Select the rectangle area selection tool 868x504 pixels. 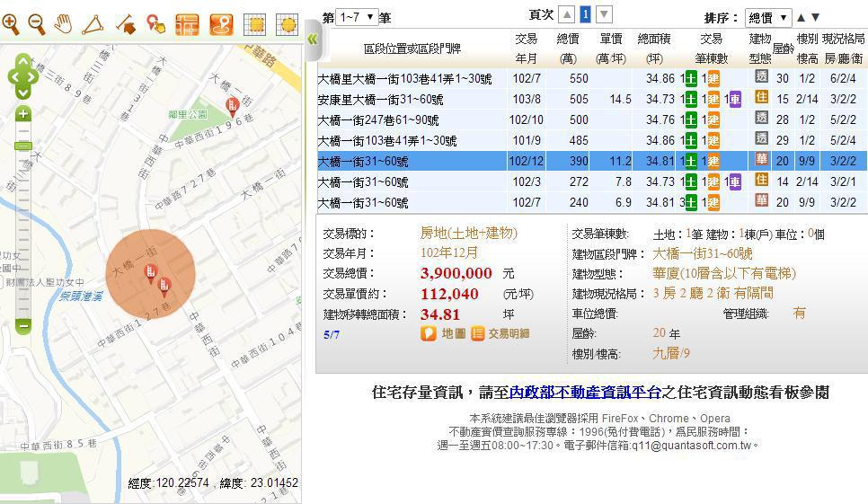point(254,24)
